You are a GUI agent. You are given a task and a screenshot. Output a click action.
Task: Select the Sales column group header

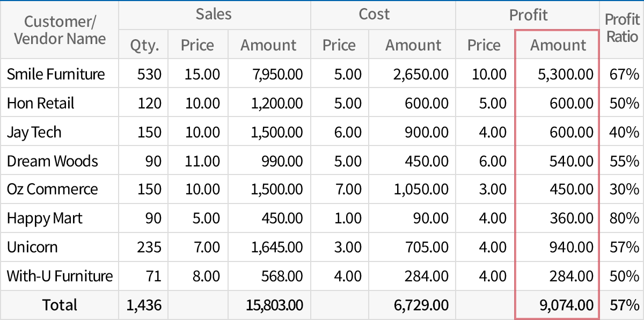(214, 14)
